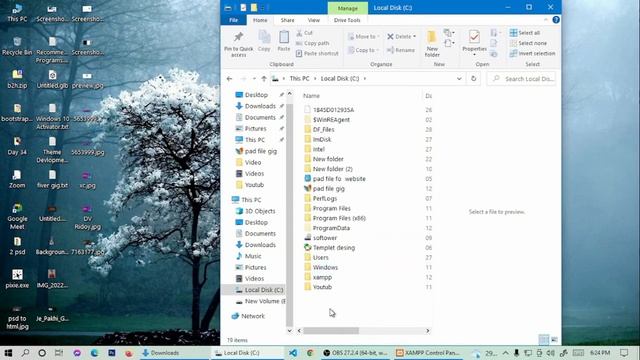The height and width of the screenshot is (360, 640).
Task: Click Copy path in the ribbon
Action: [313, 43]
